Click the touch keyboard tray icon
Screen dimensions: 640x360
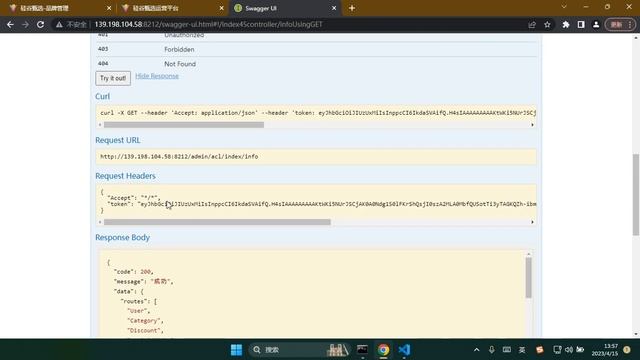[x=507, y=350]
